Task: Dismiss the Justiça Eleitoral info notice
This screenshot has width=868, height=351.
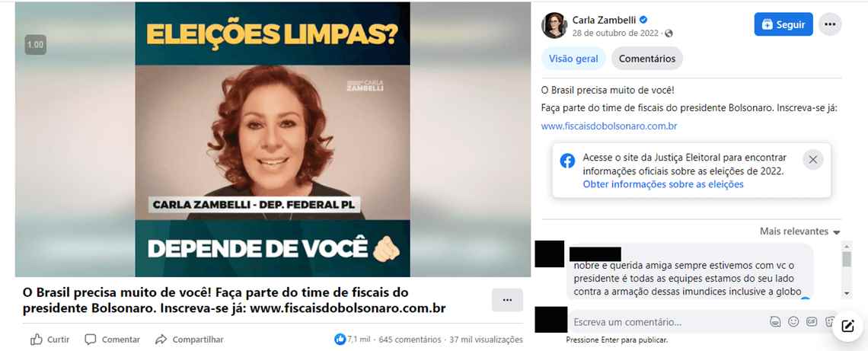Action: pos(812,160)
